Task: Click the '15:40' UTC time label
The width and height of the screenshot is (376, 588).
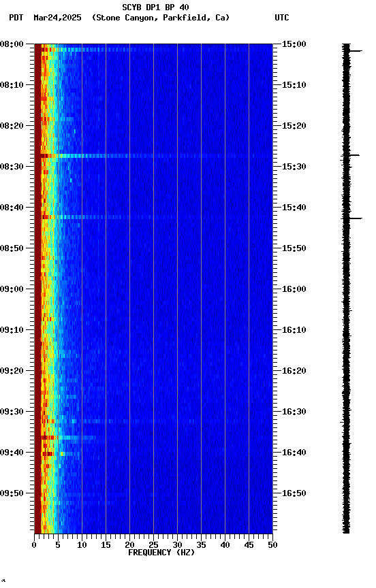Action: pos(294,208)
